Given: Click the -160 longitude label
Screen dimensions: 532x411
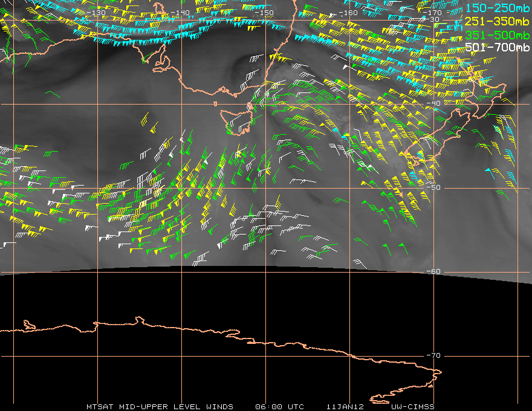Looking at the screenshot, I should coord(348,13).
